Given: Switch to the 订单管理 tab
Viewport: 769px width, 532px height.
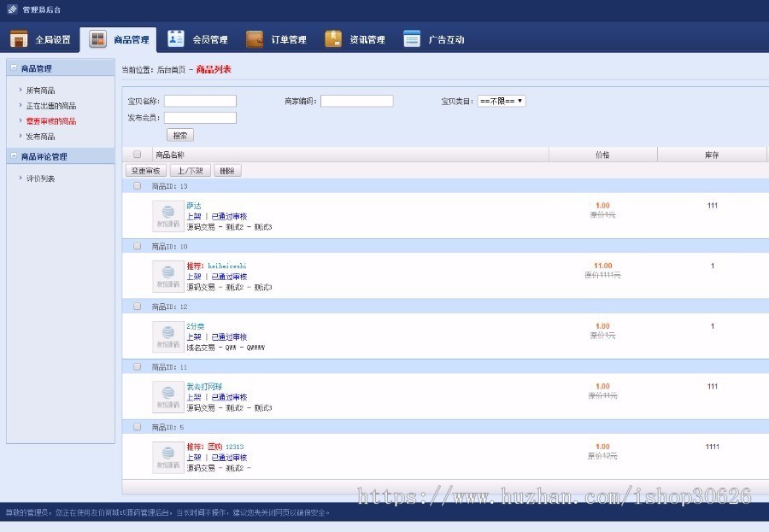Looking at the screenshot, I should (x=276, y=38).
